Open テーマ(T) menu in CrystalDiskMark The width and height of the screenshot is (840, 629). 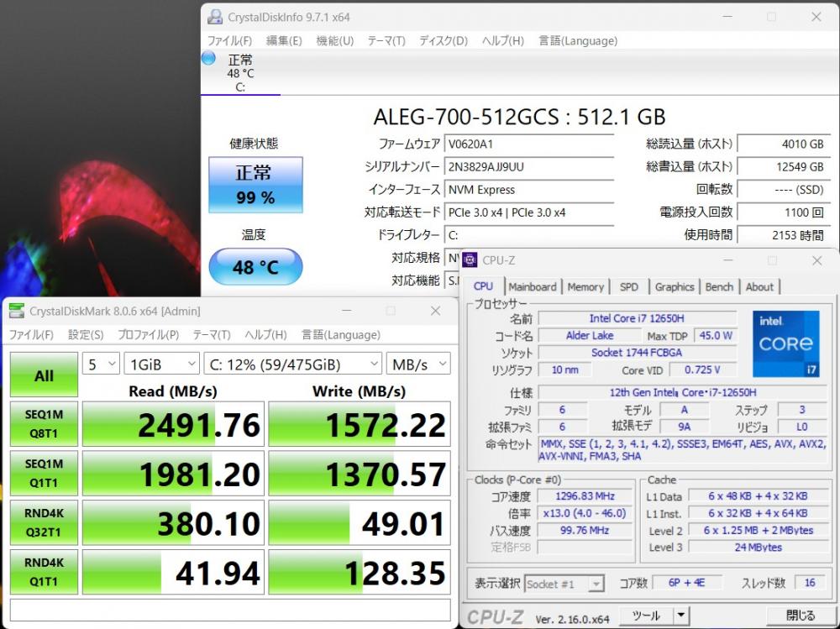(212, 335)
